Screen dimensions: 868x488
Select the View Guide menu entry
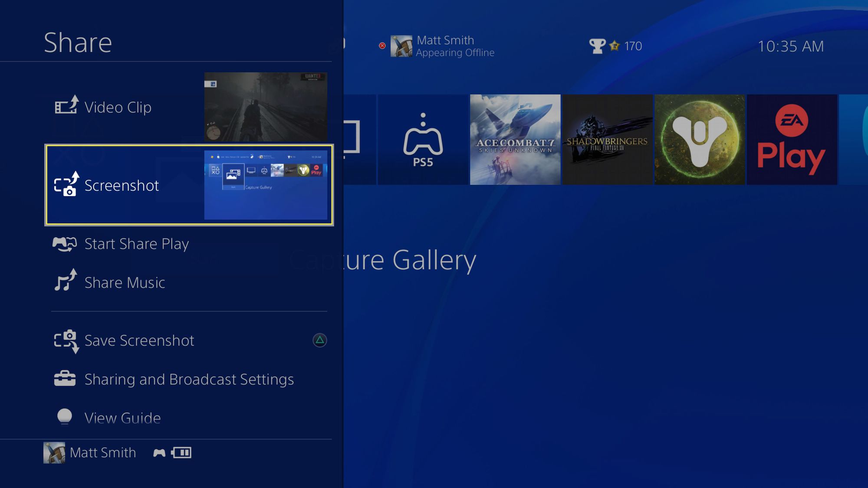coord(123,417)
